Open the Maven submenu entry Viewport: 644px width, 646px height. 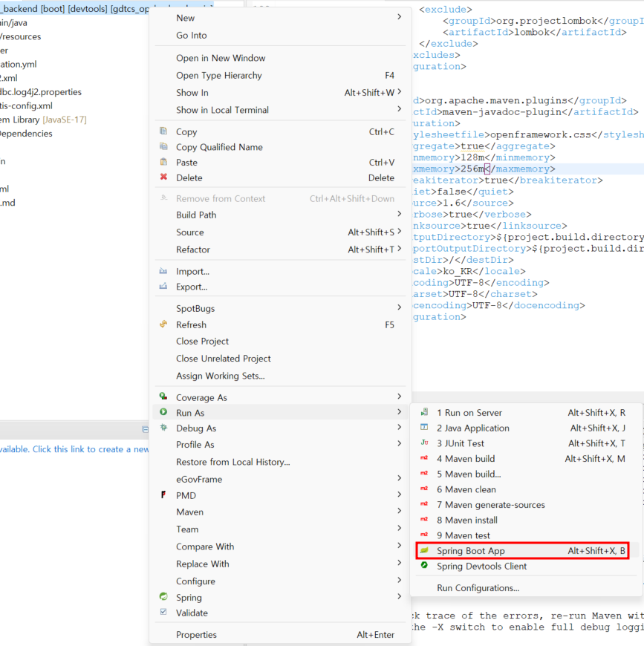[280, 512]
